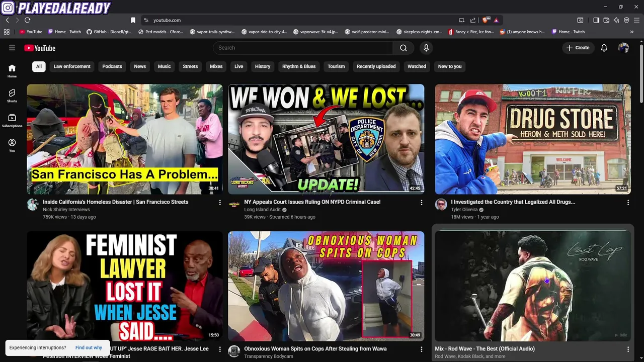Open options for the Obnoxious Woman video
The image size is (644, 362).
click(422, 349)
